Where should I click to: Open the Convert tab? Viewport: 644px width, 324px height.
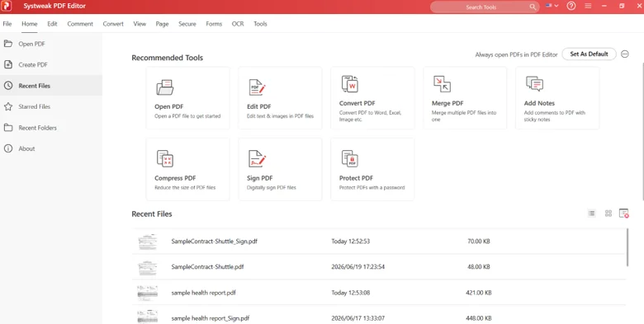(x=113, y=24)
